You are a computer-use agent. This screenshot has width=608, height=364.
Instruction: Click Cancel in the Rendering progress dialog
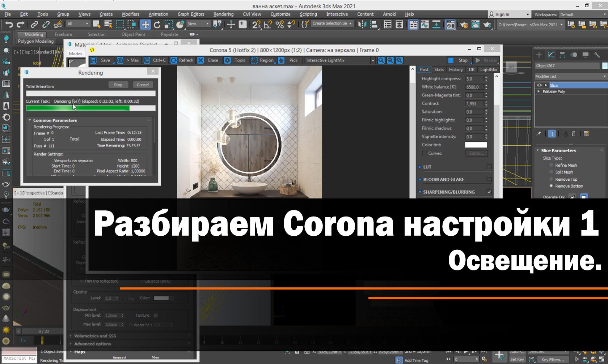click(143, 84)
